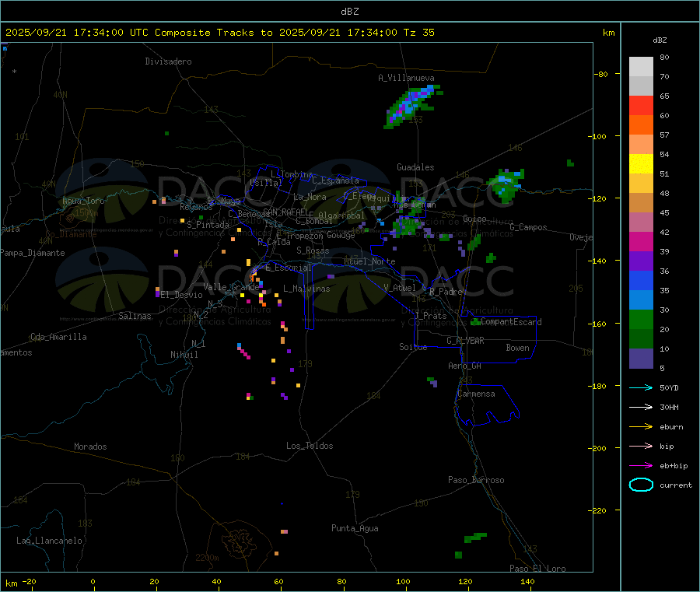700x592 pixels.
Task: Click the Paso_Barroso map label
Action: tap(476, 480)
